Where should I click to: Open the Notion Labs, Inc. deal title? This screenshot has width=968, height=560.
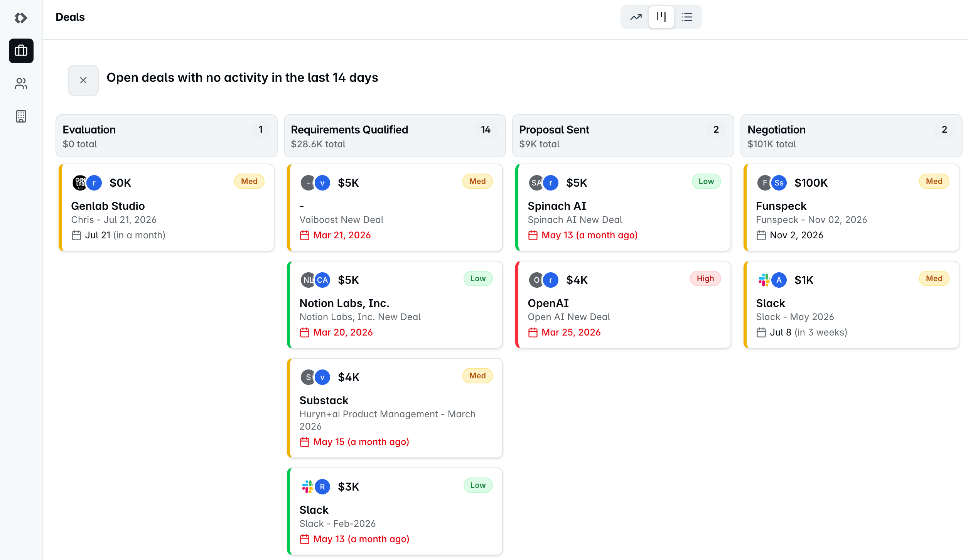pos(344,303)
